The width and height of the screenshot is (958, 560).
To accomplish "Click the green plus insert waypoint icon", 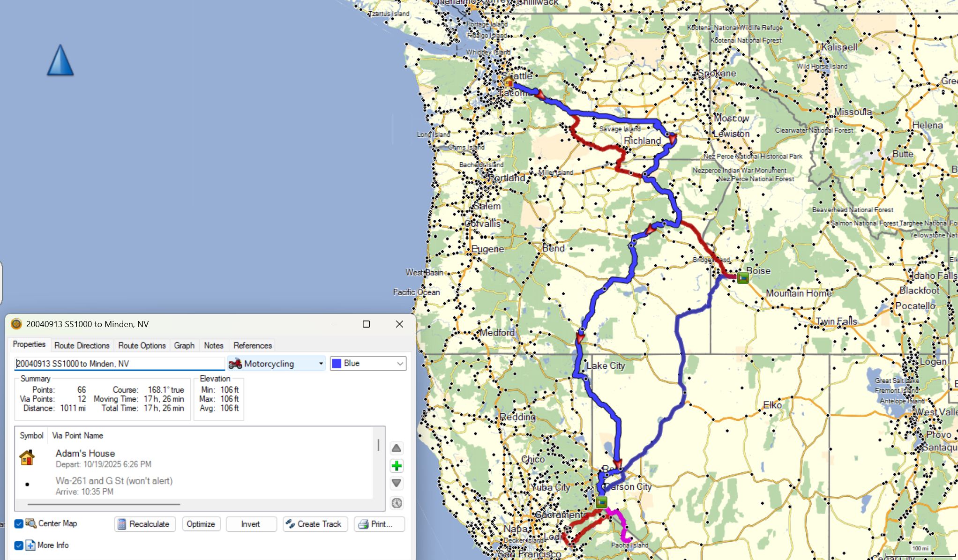I will (397, 466).
